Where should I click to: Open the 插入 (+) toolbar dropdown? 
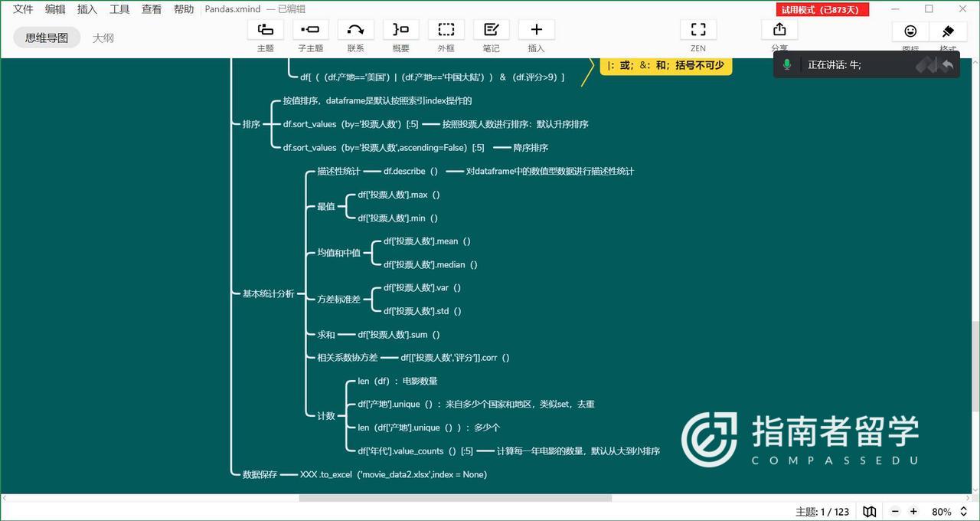tap(536, 30)
